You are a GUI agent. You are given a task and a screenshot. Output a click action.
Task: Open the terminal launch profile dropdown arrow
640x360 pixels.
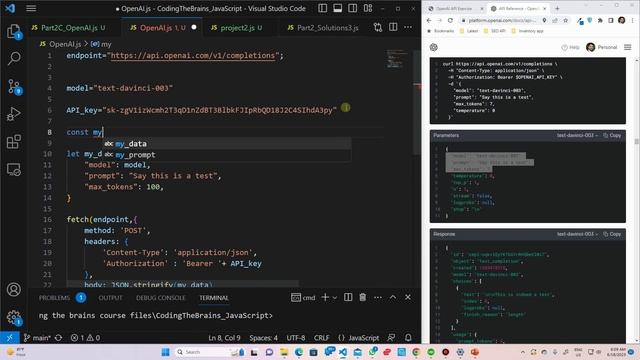(335, 298)
